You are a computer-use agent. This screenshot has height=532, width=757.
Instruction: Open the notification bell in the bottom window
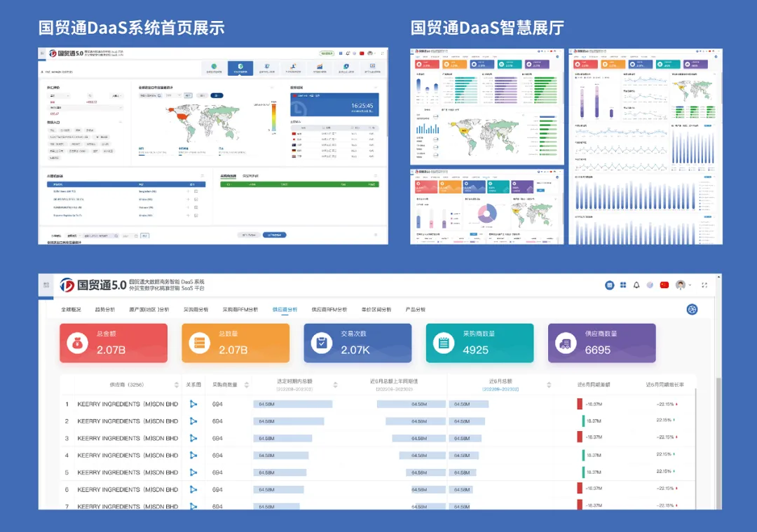636,285
